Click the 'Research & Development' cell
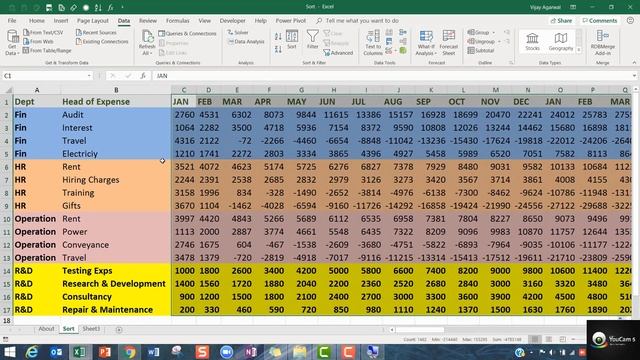640x360 pixels. [x=116, y=284]
